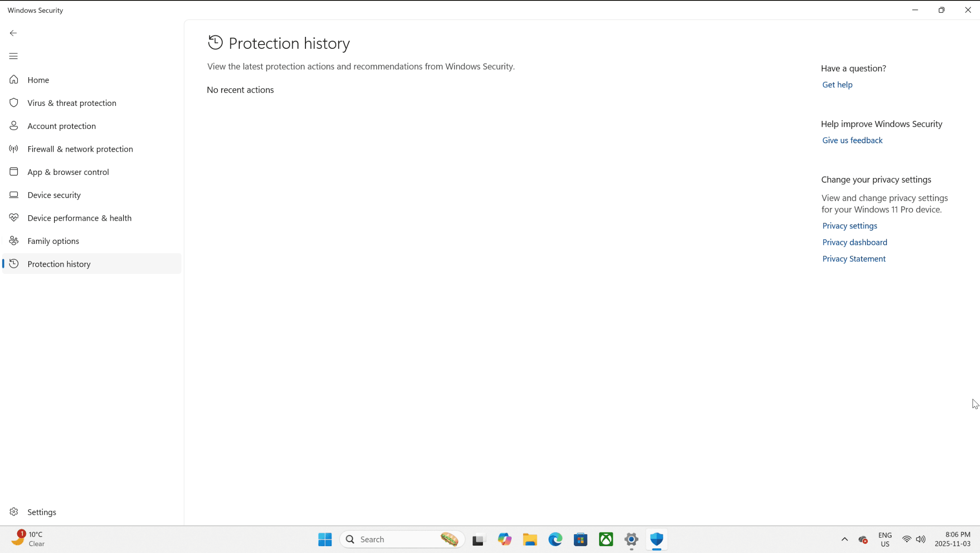980x553 pixels.
Task: Click the App & browser control icon
Action: (14, 172)
